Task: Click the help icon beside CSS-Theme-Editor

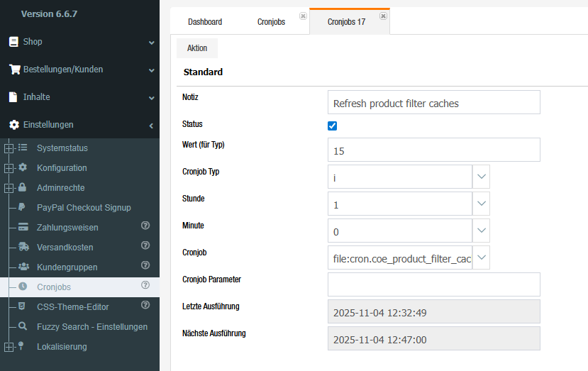Action: pos(145,306)
